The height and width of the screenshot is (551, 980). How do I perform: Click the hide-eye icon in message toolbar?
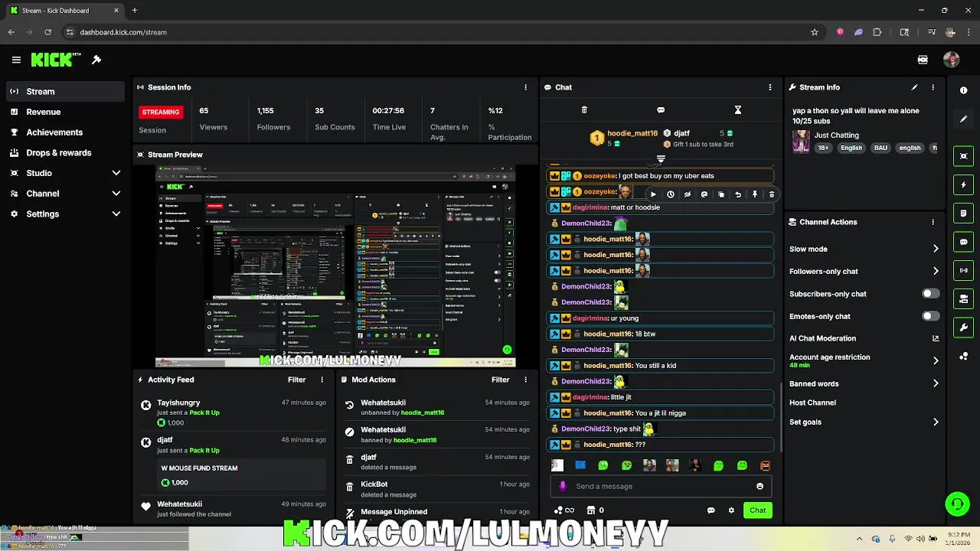click(x=687, y=194)
